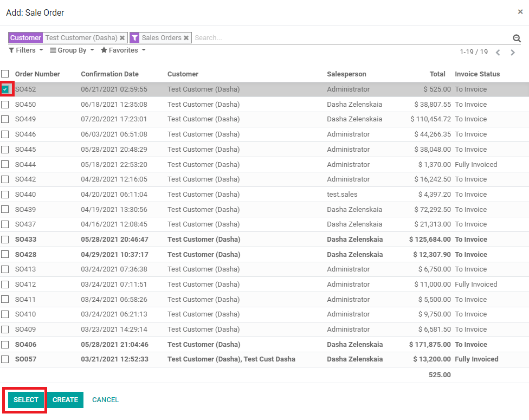
Task: Click the search magnifier icon
Action: coord(517,38)
